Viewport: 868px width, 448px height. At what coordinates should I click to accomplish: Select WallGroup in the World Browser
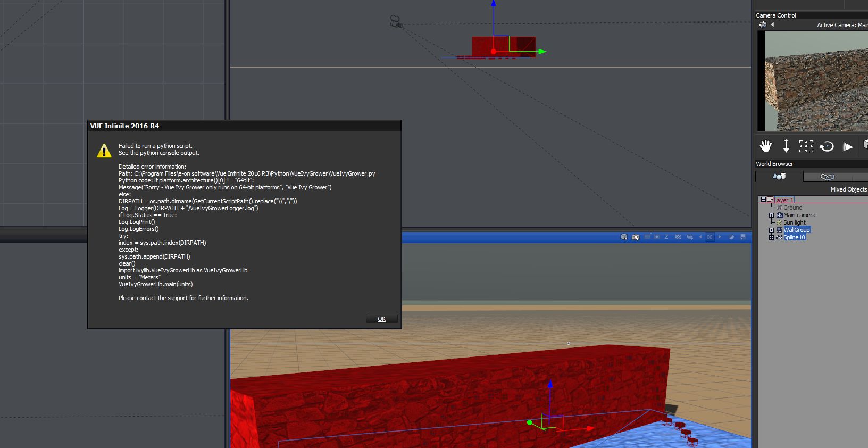tap(797, 230)
